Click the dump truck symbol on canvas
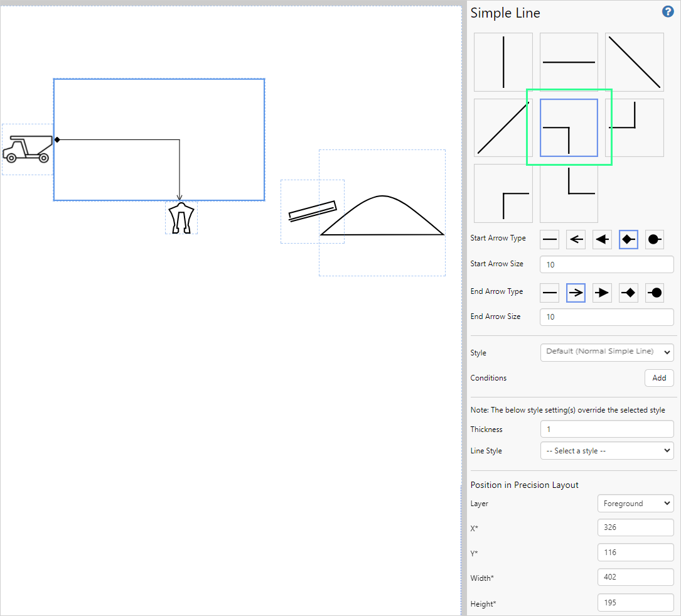This screenshot has width=681, height=616. (x=27, y=149)
